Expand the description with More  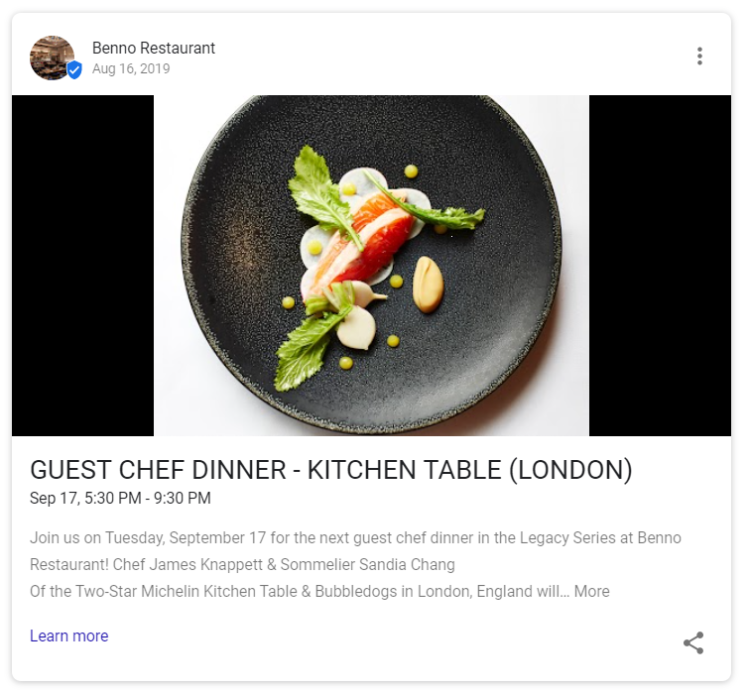[x=592, y=591]
